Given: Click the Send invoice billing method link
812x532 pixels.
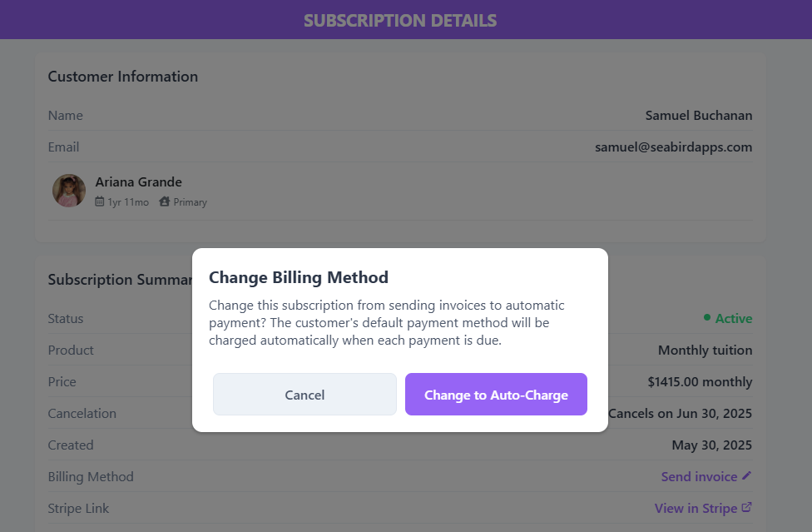Looking at the screenshot, I should (699, 476).
